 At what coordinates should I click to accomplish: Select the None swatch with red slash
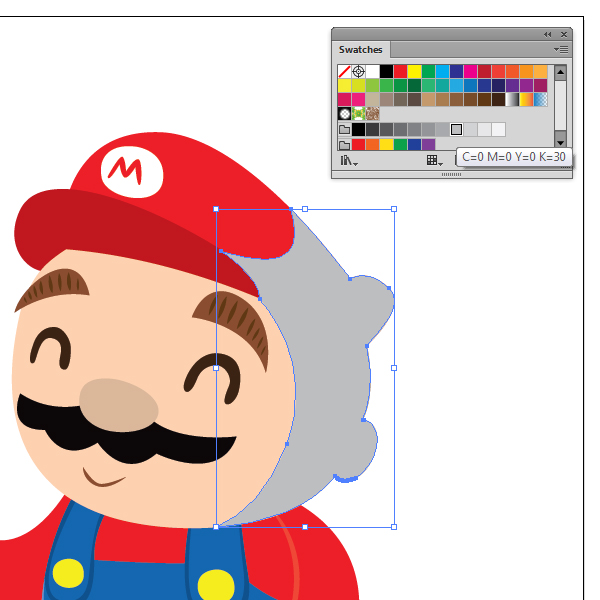(344, 72)
